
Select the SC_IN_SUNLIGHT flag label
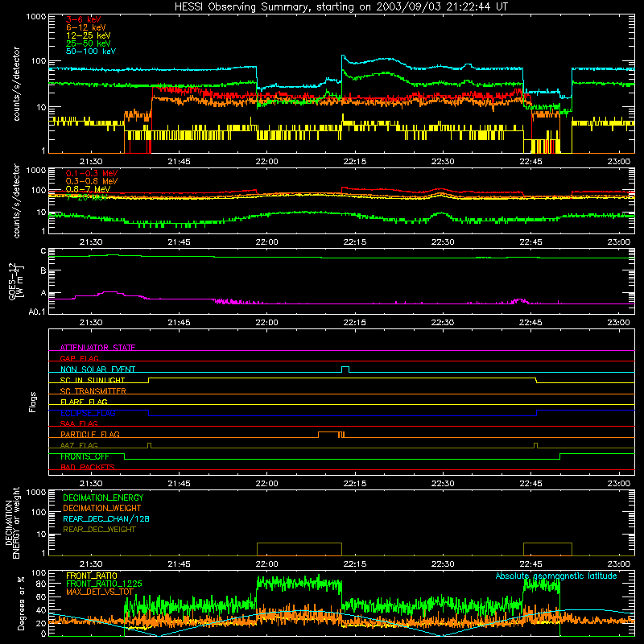[93, 380]
